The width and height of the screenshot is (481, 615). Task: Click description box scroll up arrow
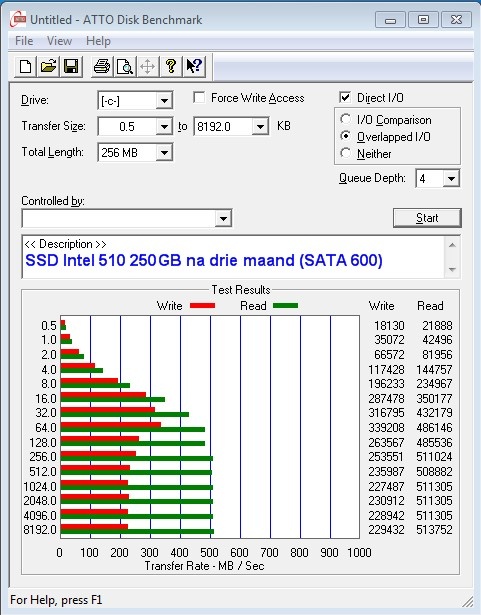[x=452, y=245]
